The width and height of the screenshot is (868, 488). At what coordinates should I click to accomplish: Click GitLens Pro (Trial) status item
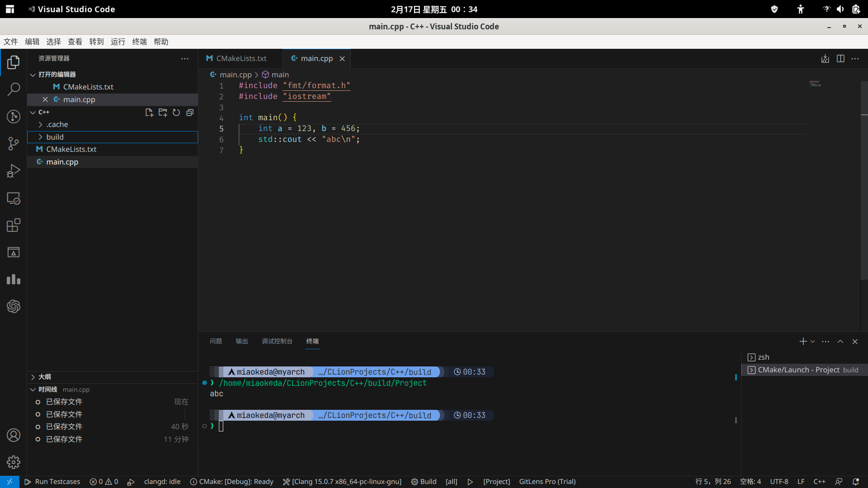(x=547, y=482)
